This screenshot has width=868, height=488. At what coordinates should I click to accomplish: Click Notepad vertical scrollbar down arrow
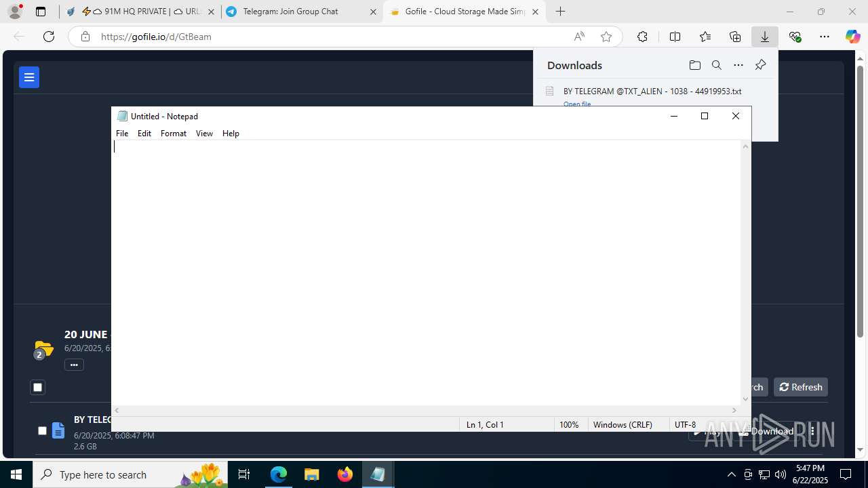pos(746,399)
